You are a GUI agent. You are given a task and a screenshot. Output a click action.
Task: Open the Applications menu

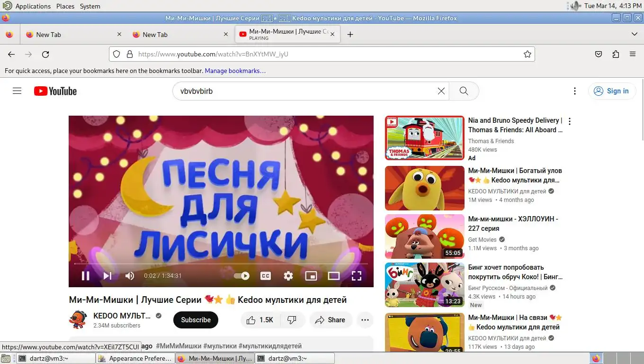click(33, 6)
